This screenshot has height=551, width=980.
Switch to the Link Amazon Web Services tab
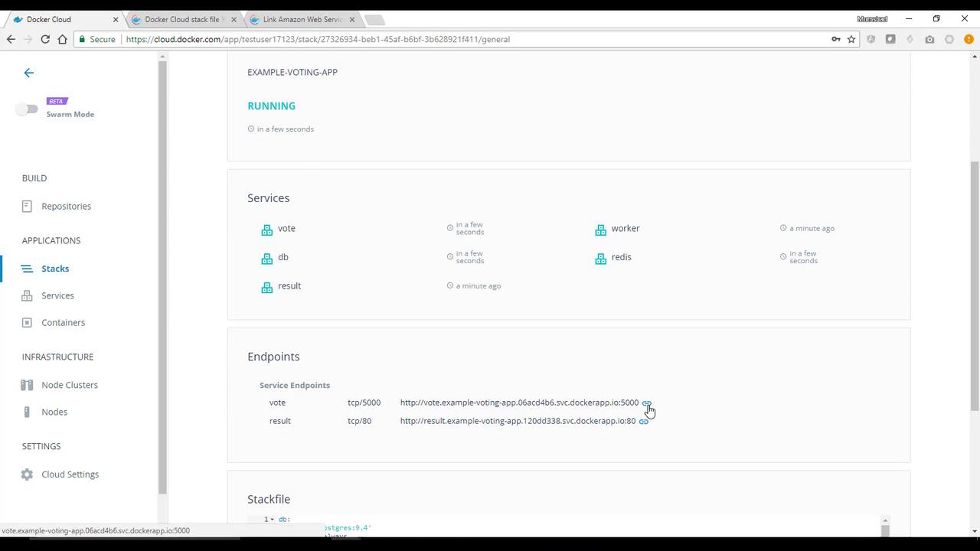pyautogui.click(x=302, y=19)
